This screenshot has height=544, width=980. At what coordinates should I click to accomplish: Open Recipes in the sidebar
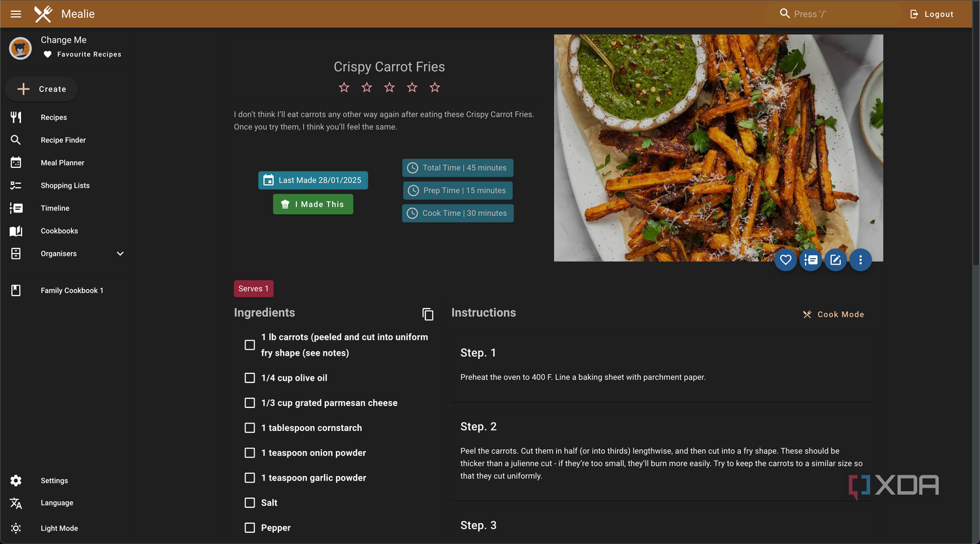coord(54,118)
